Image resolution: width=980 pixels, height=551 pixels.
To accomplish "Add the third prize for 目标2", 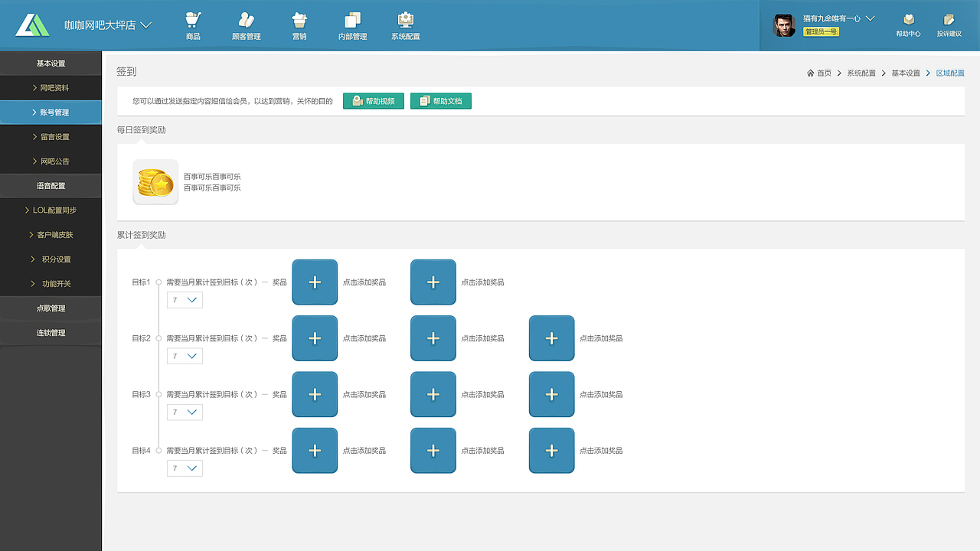I will pyautogui.click(x=552, y=338).
